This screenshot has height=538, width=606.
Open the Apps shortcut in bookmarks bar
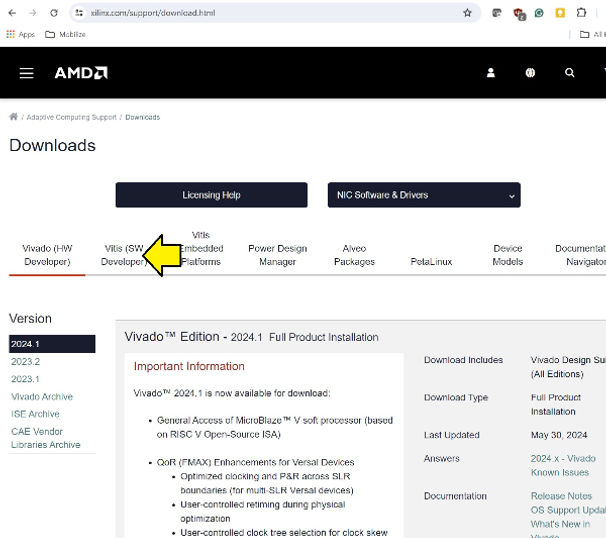tap(20, 34)
